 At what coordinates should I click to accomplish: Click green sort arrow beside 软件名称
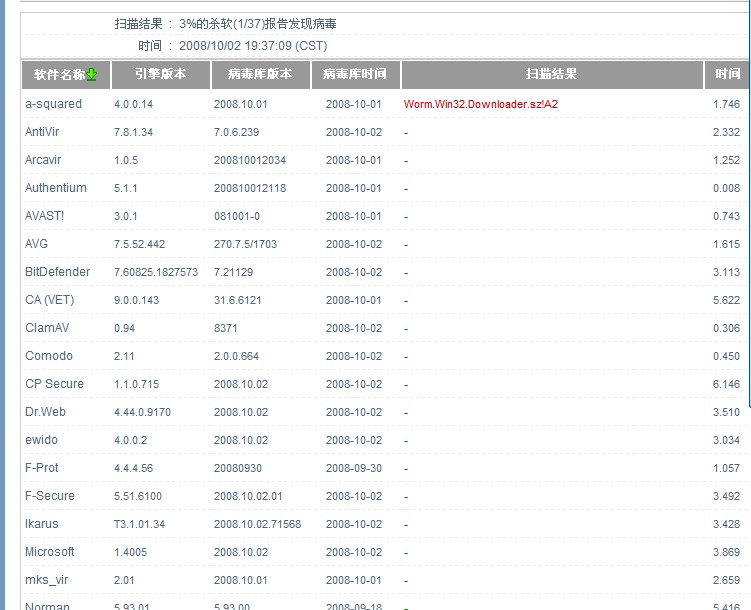click(91, 75)
